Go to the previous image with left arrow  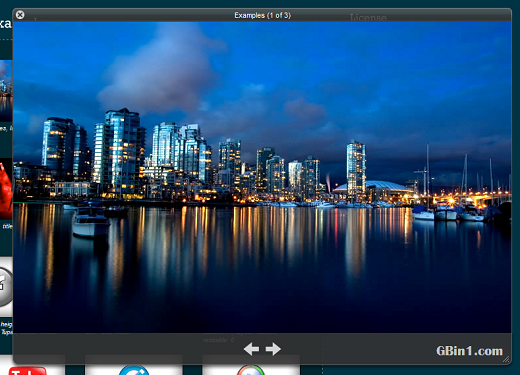(251, 349)
